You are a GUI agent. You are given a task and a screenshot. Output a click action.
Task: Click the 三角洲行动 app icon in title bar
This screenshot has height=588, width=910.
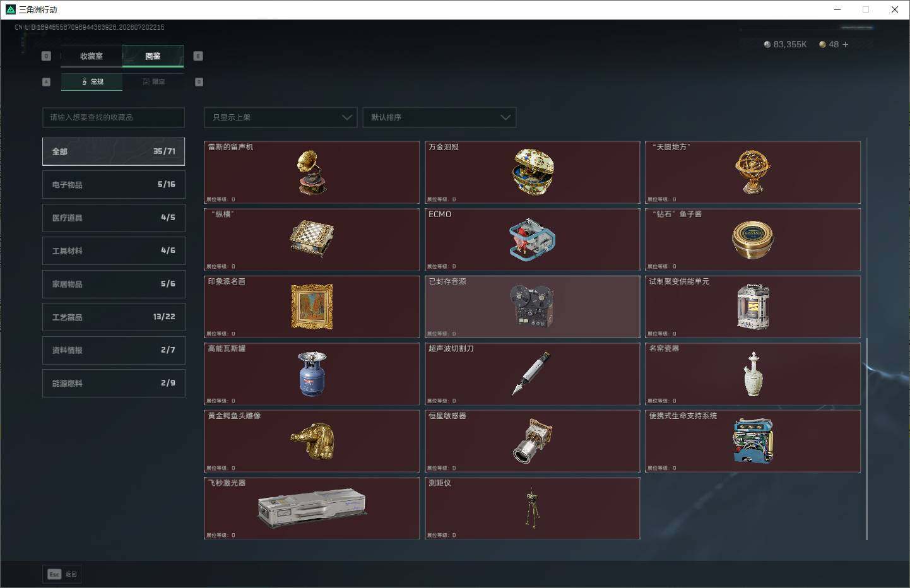(x=10, y=9)
